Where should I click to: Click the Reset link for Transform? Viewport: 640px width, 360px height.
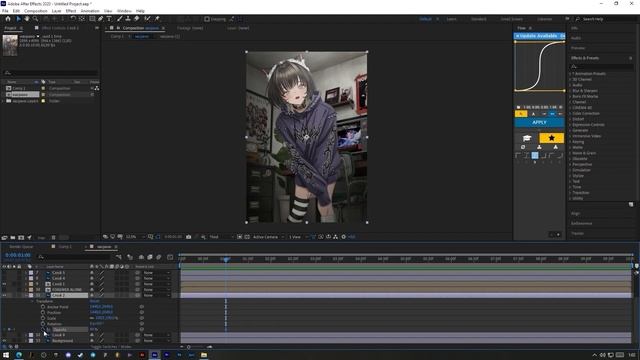pyautogui.click(x=94, y=301)
